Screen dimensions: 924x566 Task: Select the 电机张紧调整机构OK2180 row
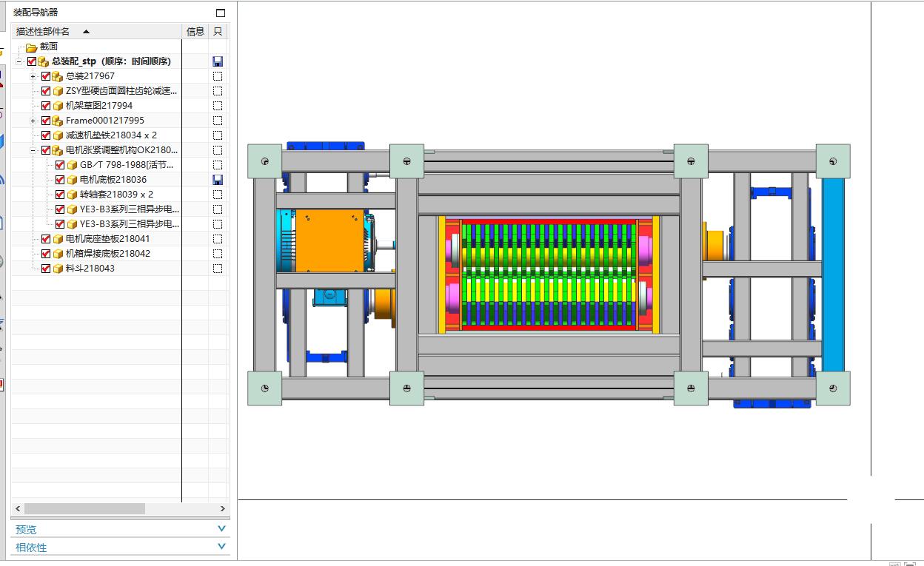(121, 150)
